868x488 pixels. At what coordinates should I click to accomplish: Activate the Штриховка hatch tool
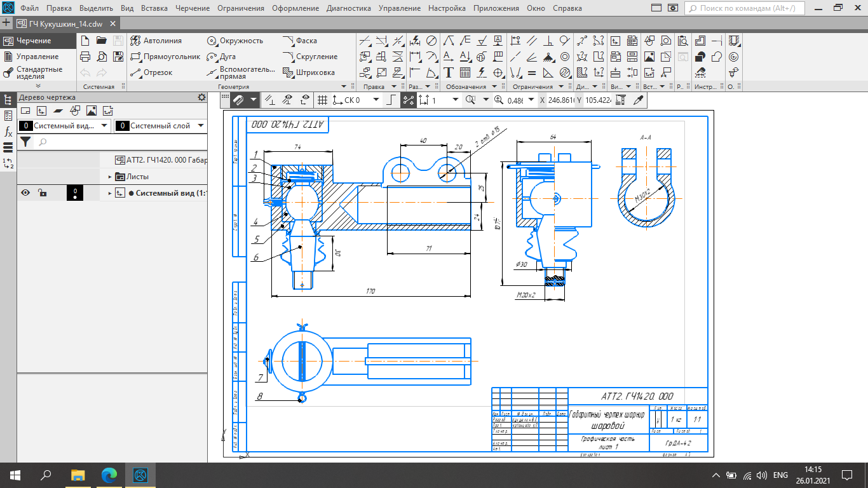pyautogui.click(x=309, y=72)
